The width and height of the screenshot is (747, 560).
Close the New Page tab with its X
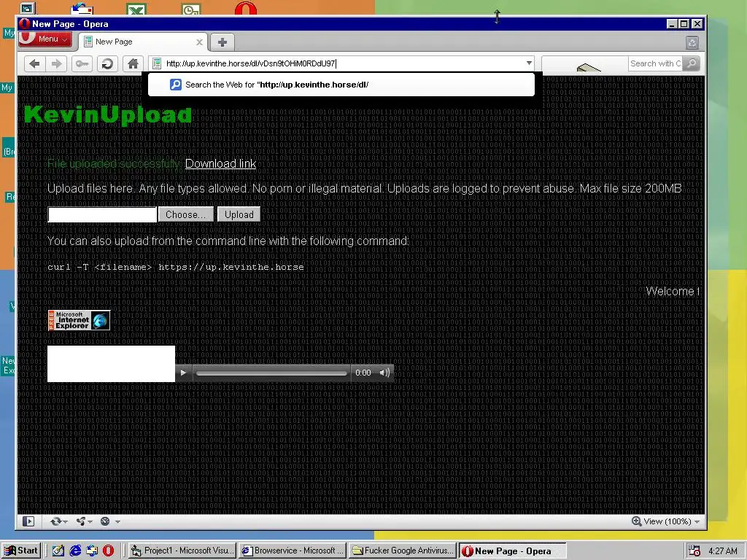[x=200, y=42]
